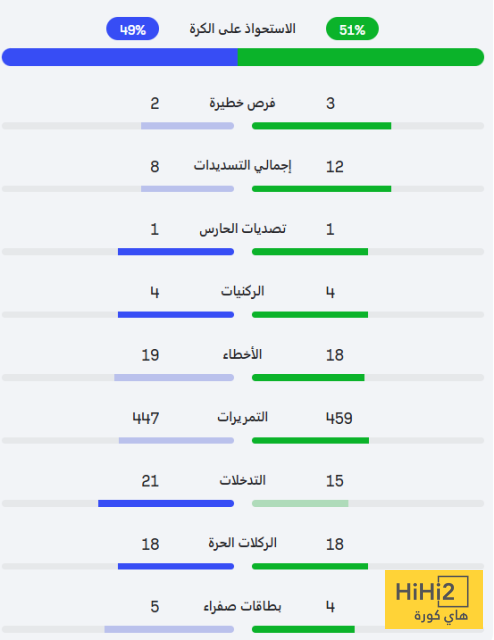Click the التمريرات stat label
This screenshot has height=640, width=494.
click(x=243, y=417)
